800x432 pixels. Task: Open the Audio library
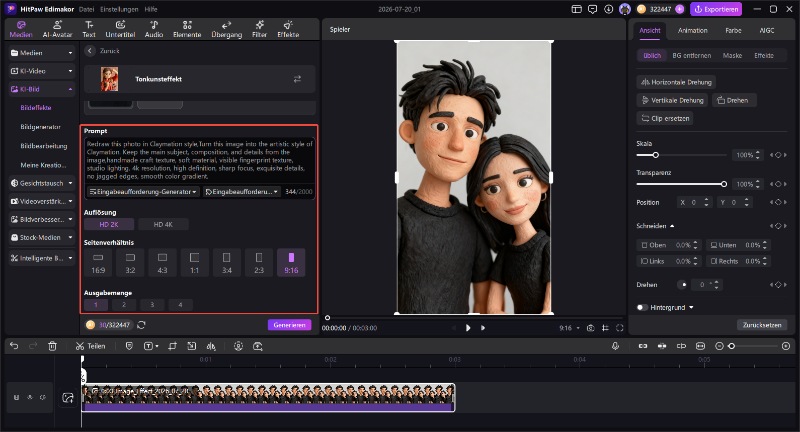pyautogui.click(x=154, y=29)
